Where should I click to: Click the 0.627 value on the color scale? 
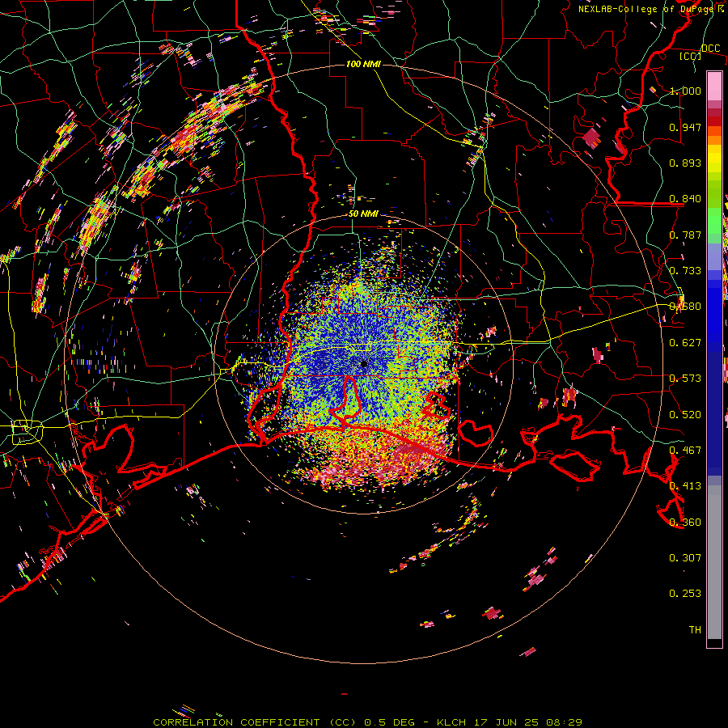pyautogui.click(x=685, y=343)
